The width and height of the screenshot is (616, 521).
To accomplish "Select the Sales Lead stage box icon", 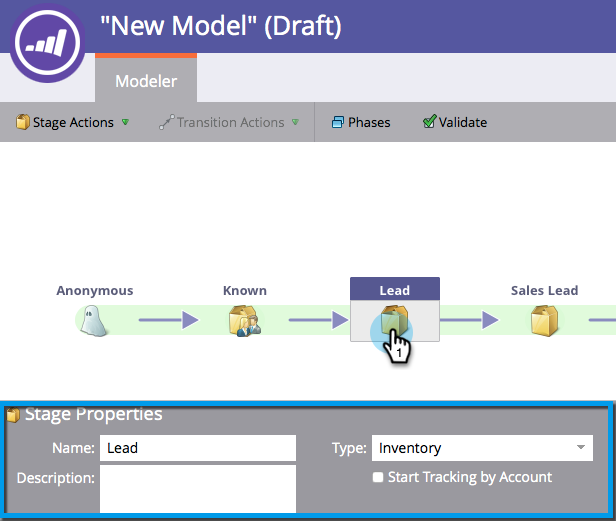I will [544, 321].
